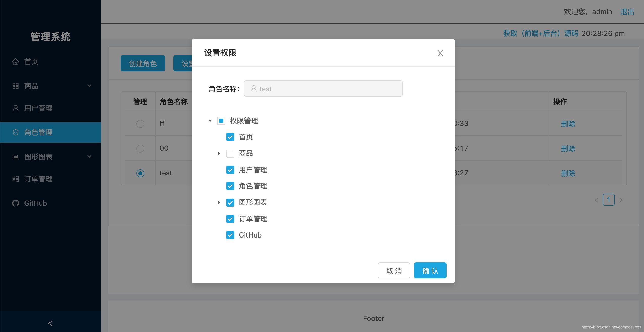The width and height of the screenshot is (644, 332).
Task: Expand the 图形图表 tree node arrow
Action: coord(219,202)
